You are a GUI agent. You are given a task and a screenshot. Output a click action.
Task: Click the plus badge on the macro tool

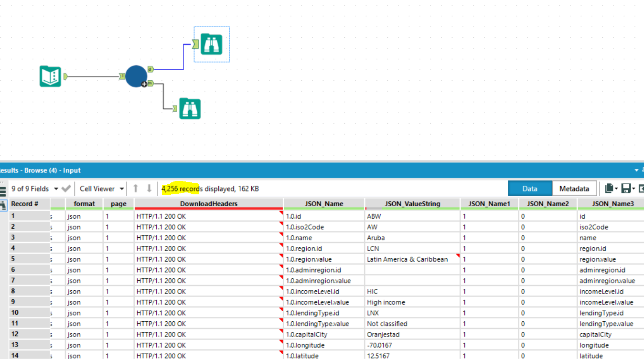coord(144,84)
